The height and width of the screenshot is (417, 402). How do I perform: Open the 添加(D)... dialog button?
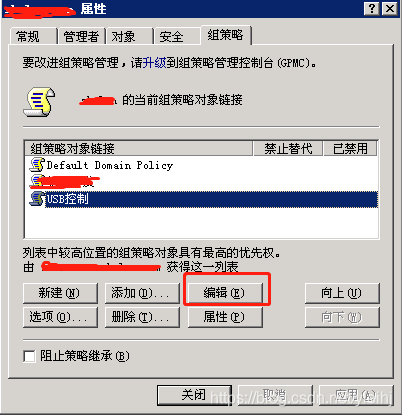[142, 293]
